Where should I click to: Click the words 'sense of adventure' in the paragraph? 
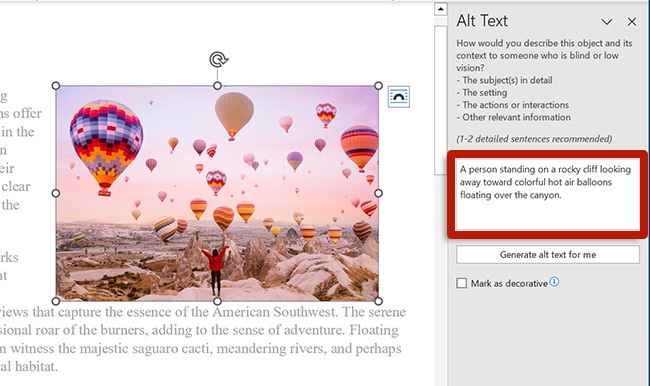click(287, 330)
